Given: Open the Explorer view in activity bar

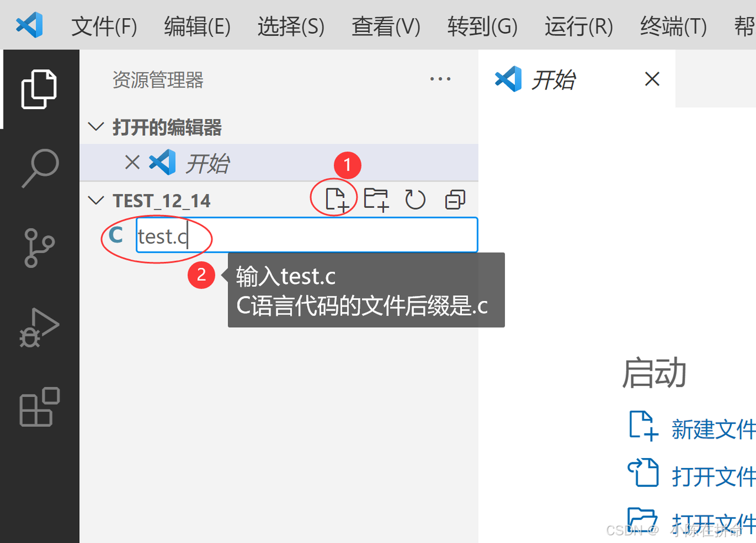Looking at the screenshot, I should (x=39, y=89).
